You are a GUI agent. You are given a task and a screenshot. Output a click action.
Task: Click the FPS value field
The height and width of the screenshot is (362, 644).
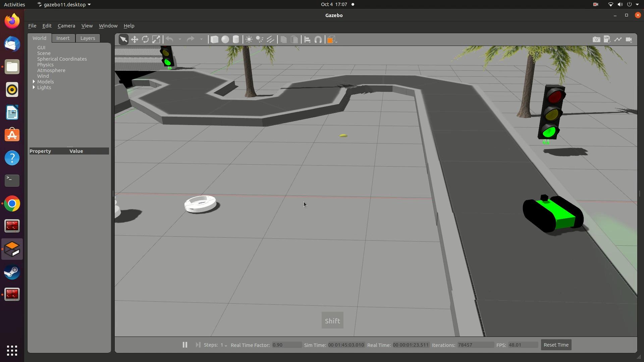click(x=523, y=345)
